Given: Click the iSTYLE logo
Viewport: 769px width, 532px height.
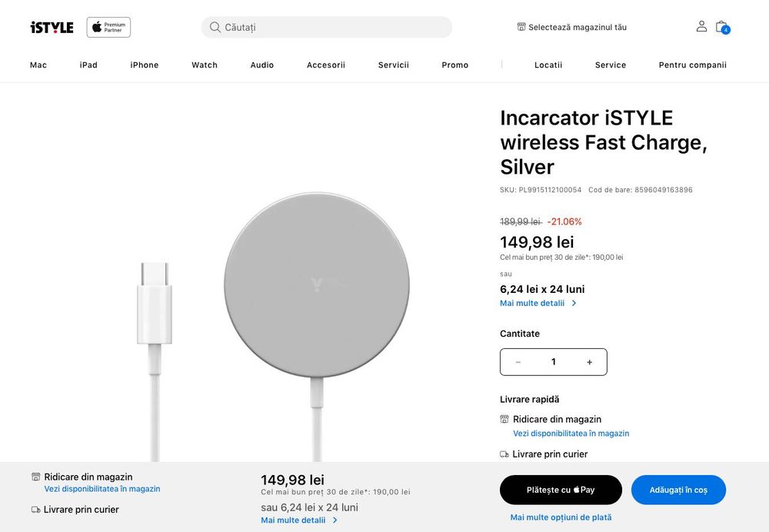Looking at the screenshot, I should point(52,28).
